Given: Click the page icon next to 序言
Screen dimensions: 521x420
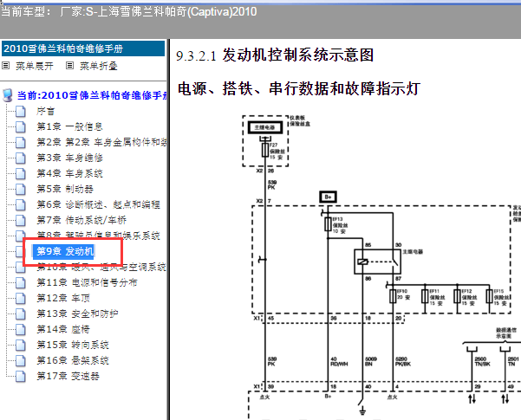Looking at the screenshot, I should pos(21,111).
